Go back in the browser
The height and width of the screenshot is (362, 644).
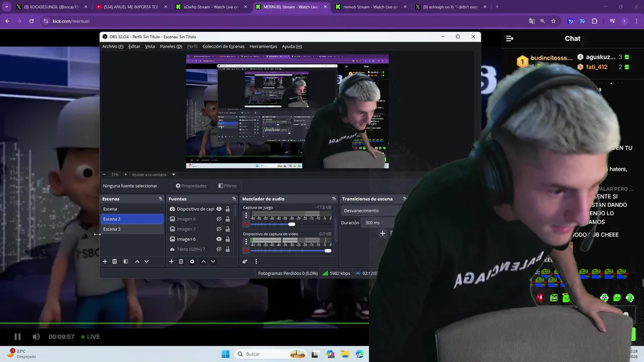coord(8,21)
